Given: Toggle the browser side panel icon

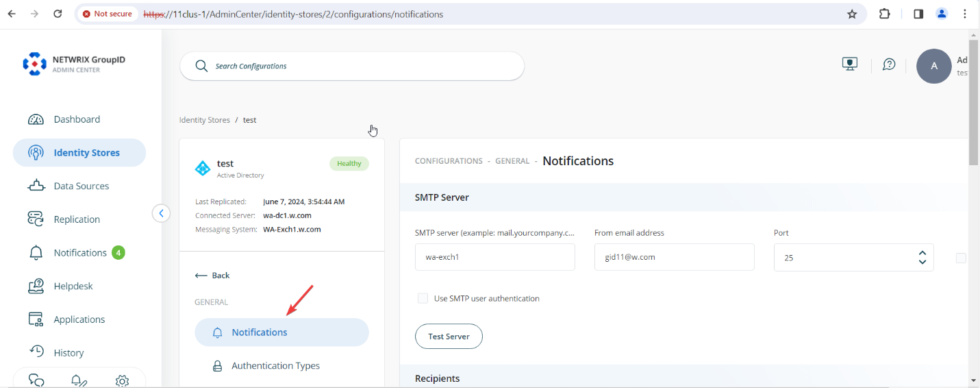Looking at the screenshot, I should [x=918, y=14].
